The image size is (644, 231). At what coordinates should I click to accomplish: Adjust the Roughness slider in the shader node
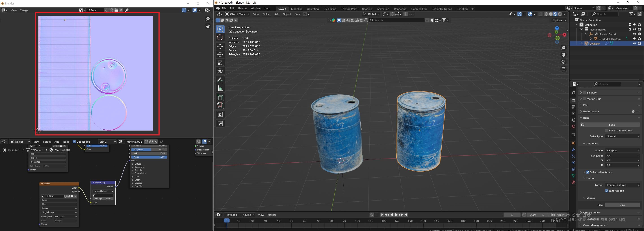click(x=149, y=150)
